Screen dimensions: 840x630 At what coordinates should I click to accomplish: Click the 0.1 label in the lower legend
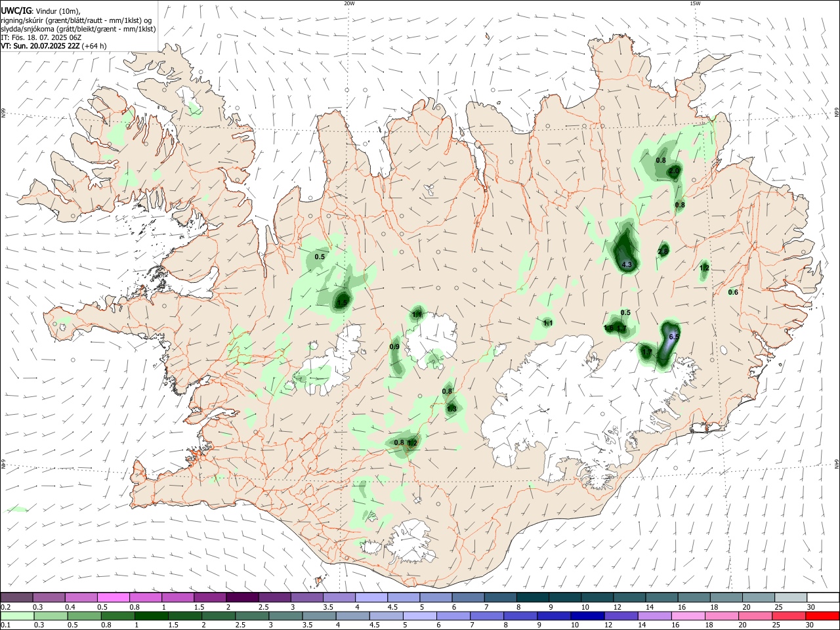(5, 626)
